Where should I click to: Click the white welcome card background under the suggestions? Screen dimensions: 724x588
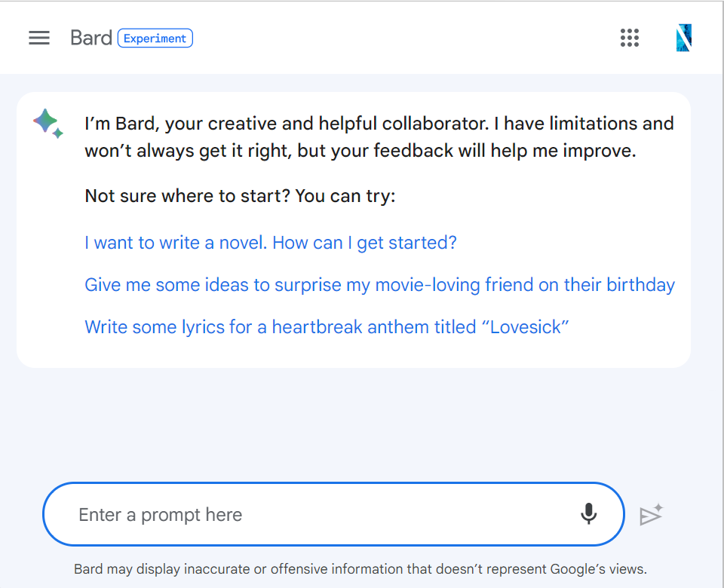354,353
